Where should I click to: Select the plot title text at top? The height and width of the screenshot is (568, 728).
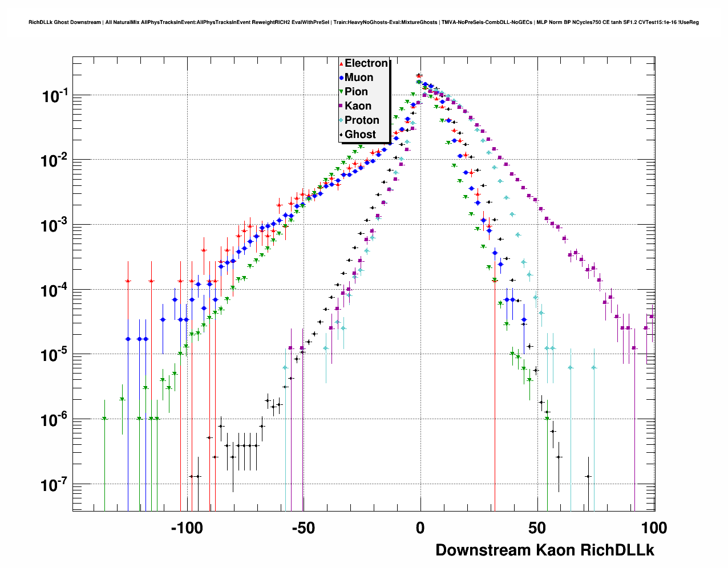click(x=363, y=22)
